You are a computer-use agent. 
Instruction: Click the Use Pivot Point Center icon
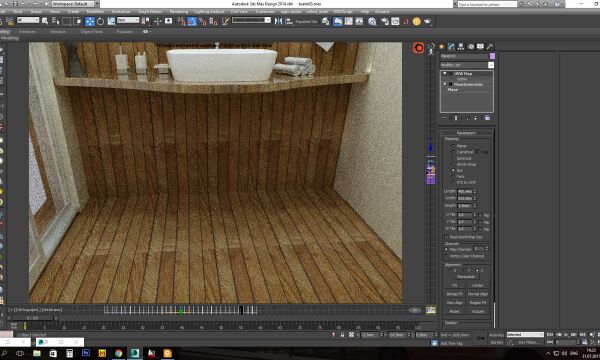(x=146, y=21)
